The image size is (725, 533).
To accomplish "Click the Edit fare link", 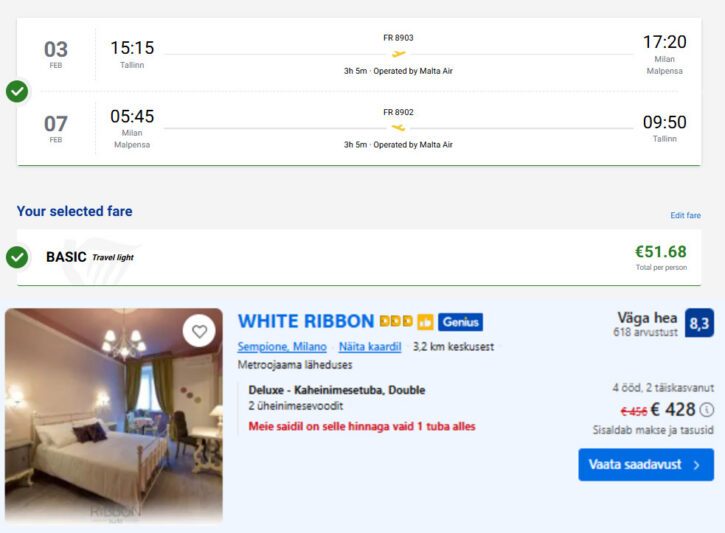I will [685, 216].
